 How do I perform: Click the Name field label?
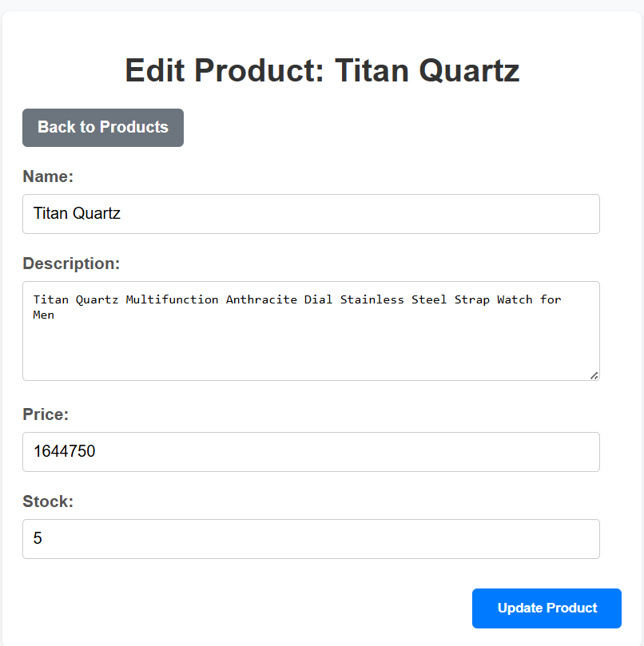coord(48,176)
